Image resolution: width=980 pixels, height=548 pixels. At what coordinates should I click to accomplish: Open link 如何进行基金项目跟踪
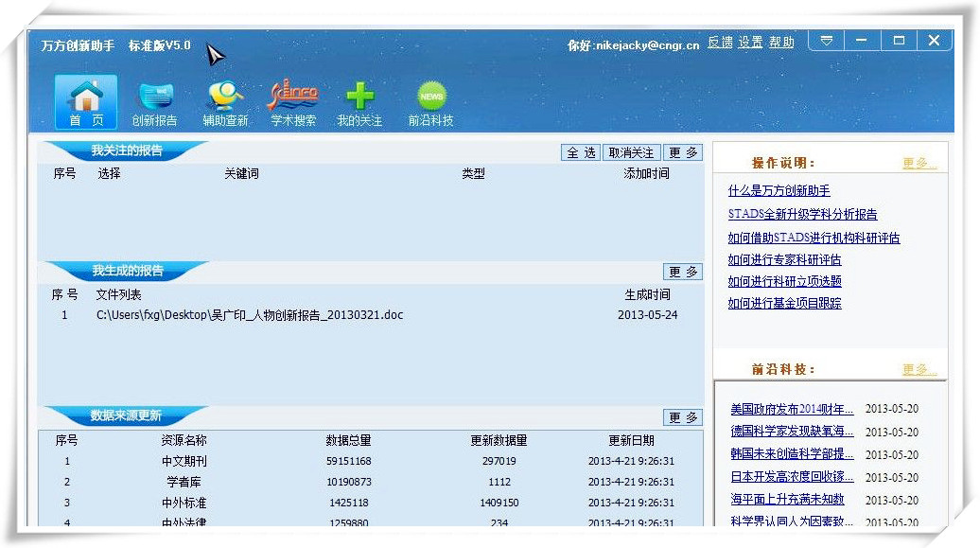pos(784,304)
